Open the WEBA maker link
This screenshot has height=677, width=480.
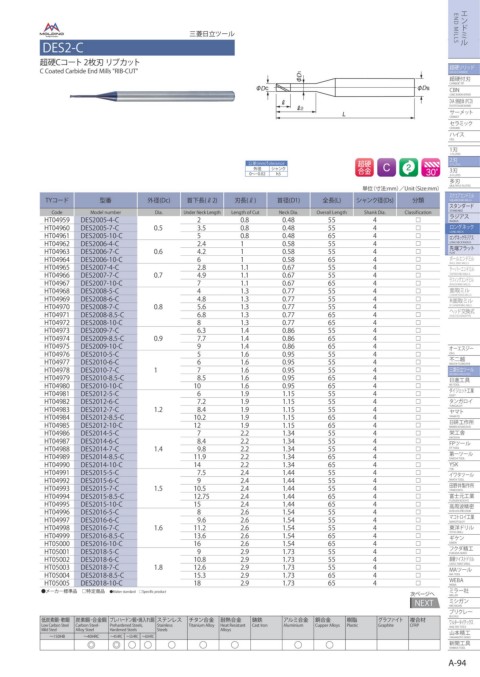pyautogui.click(x=464, y=581)
